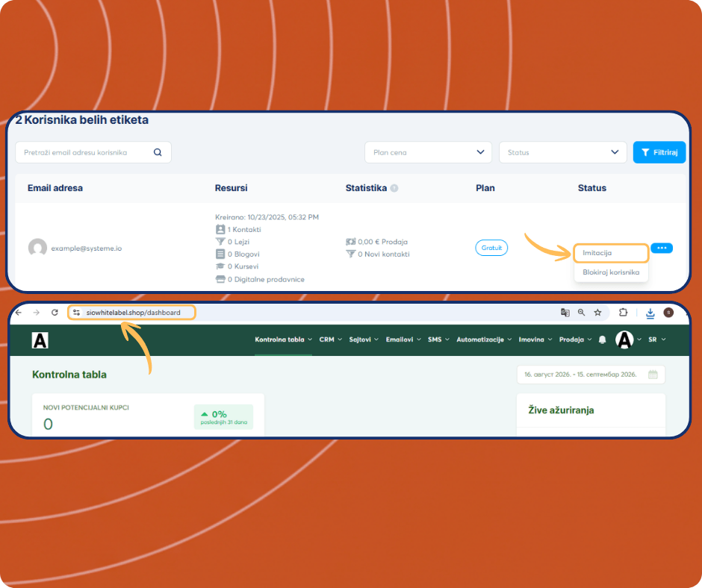Click the date range field
This screenshot has width=702, height=588.
tap(591, 375)
